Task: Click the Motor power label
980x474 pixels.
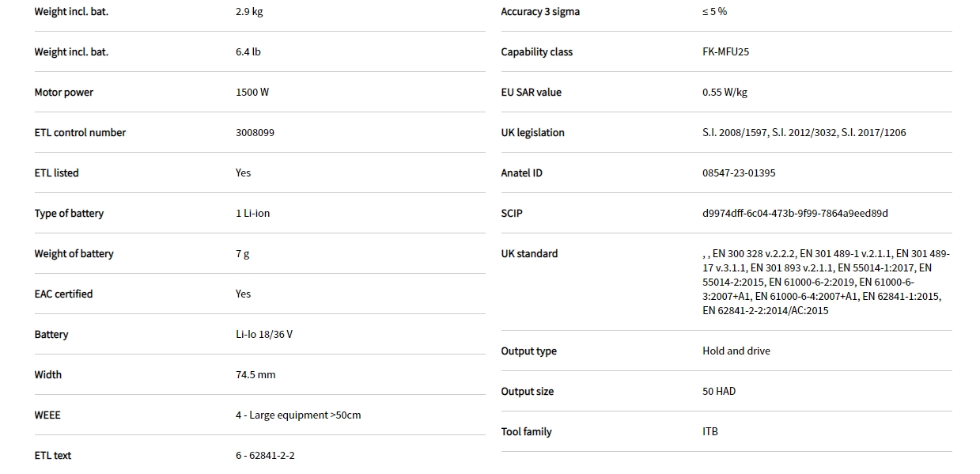Action: (x=63, y=93)
